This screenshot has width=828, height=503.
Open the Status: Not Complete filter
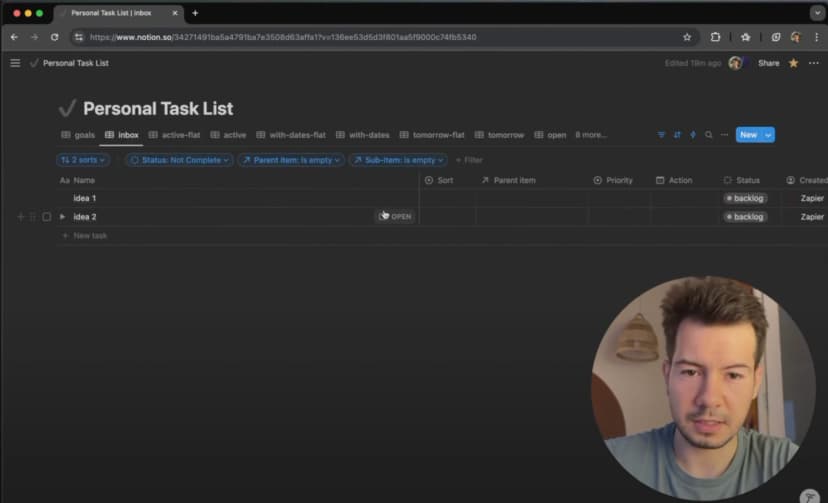180,160
